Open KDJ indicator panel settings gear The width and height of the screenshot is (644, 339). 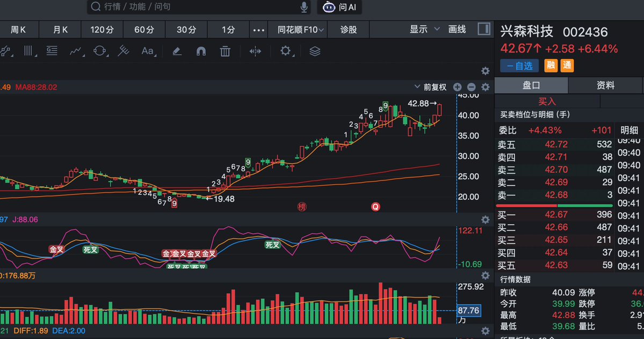pos(485,220)
